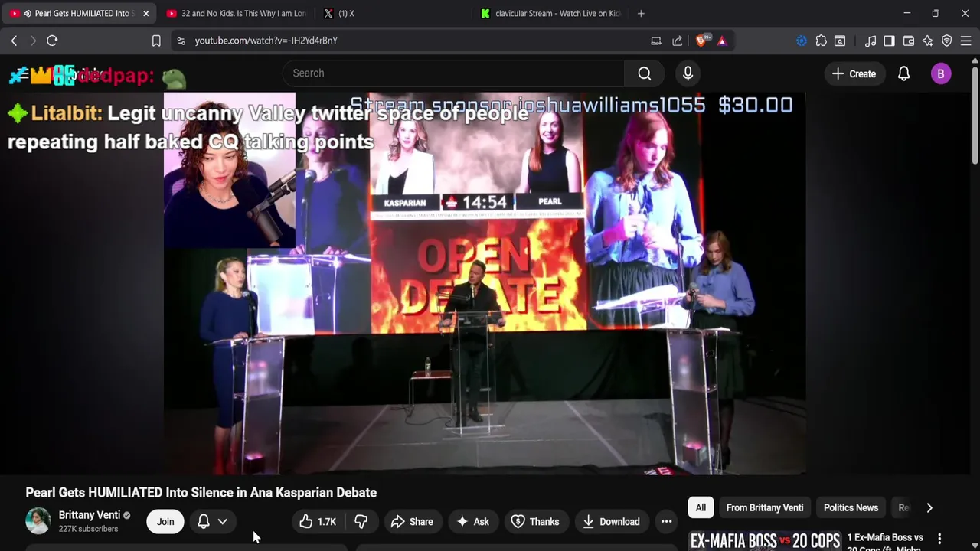Screen dimensions: 980x551
Task: Dislike the video with thumbs down
Action: tap(361, 522)
